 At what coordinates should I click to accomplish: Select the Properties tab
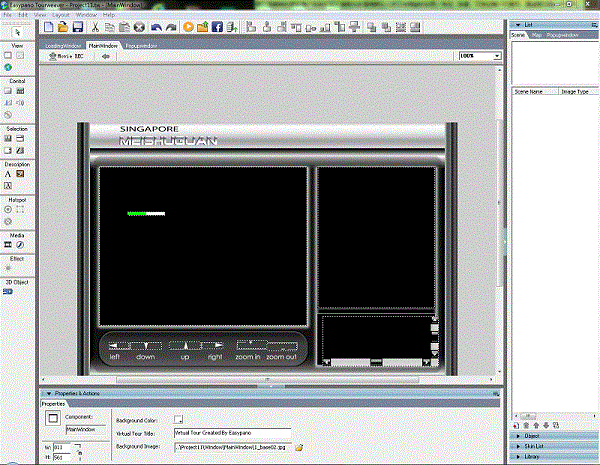pyautogui.click(x=53, y=404)
